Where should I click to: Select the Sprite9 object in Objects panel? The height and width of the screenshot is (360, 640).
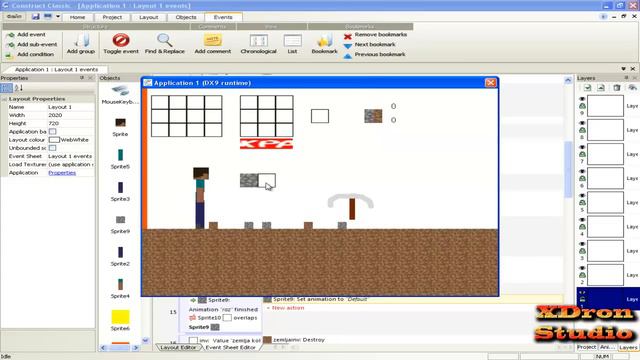coord(120,220)
